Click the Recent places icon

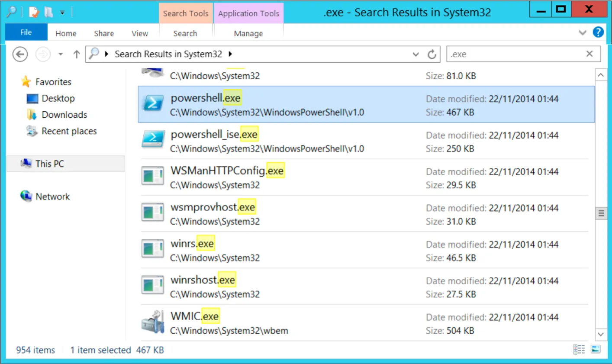(x=32, y=131)
